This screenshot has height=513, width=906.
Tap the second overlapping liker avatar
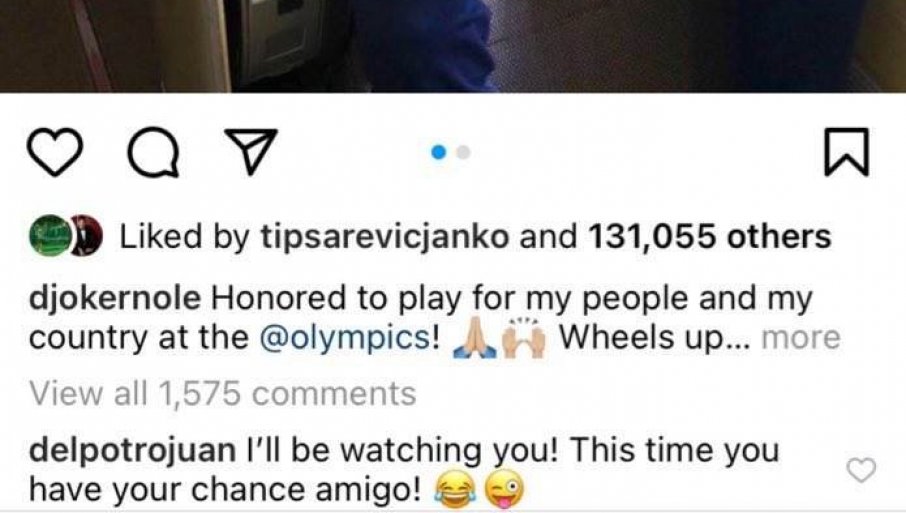tap(88, 236)
